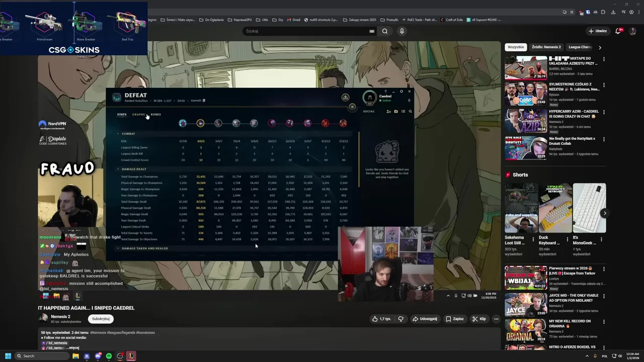This screenshot has width=644, height=362.
Task: Activate voice search microphone icon
Action: [401, 31]
